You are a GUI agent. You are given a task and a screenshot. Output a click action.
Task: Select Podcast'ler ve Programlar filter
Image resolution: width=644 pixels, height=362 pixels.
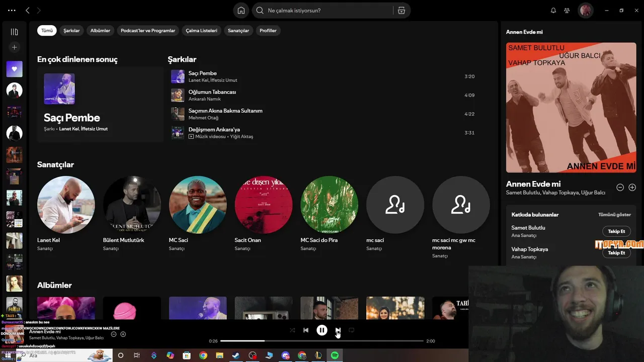click(x=148, y=31)
